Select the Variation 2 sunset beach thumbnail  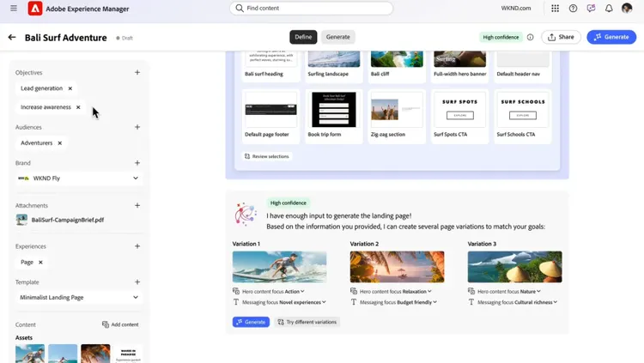point(397,267)
